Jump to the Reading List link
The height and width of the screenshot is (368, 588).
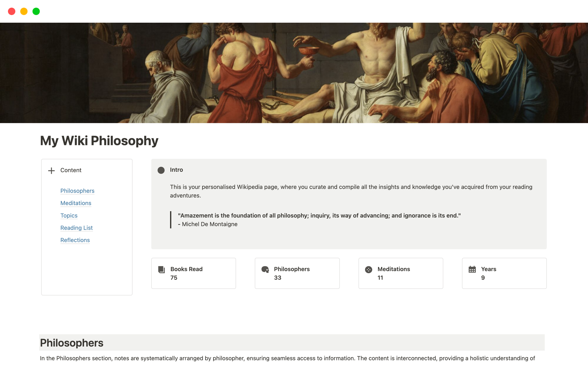click(76, 228)
